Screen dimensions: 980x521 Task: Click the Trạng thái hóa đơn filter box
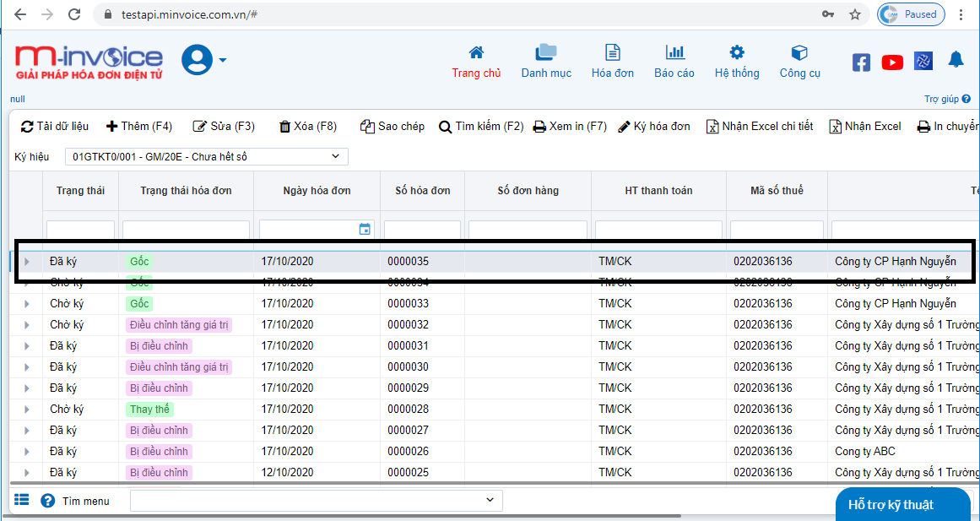186,230
